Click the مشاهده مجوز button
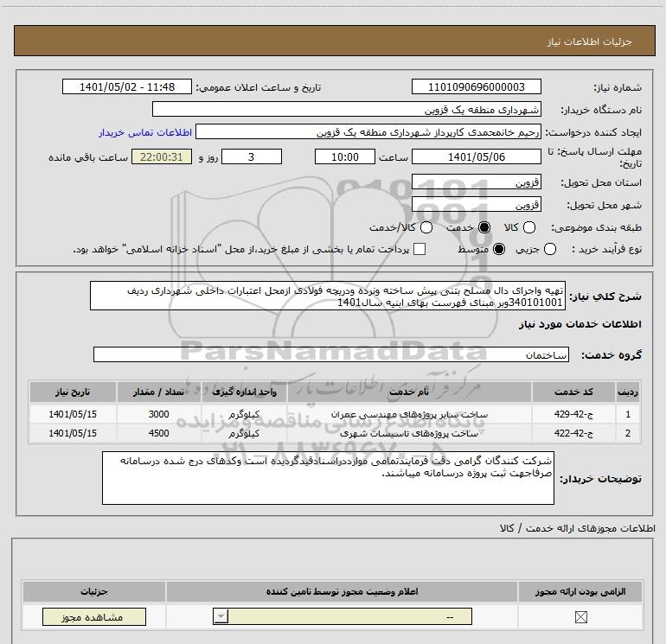Screen dimensions: 666x644 coord(94,617)
